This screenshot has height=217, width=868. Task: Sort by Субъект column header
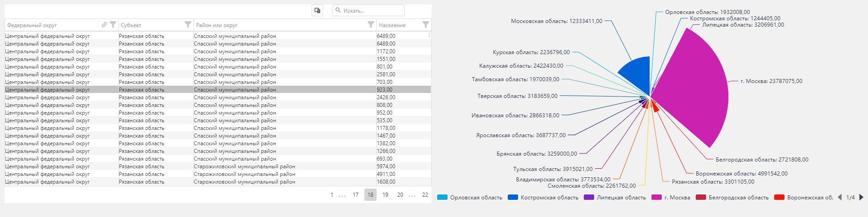(131, 25)
